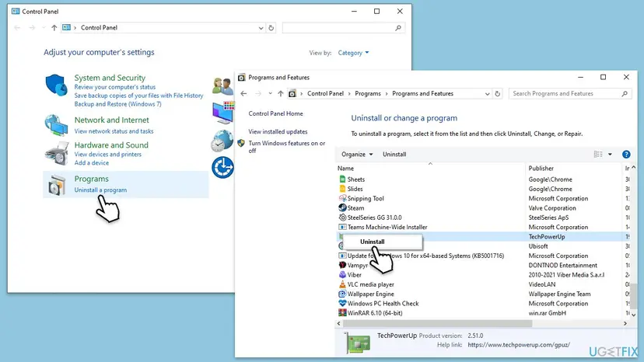Go up one level in Control Panel window
The image size is (644, 362).
pyautogui.click(x=54, y=27)
